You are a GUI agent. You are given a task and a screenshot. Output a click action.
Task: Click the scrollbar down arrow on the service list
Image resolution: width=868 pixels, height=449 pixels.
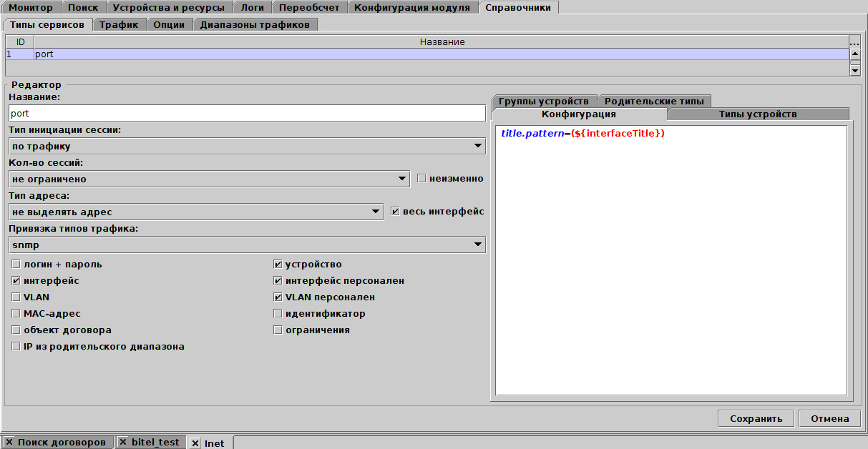click(854, 69)
